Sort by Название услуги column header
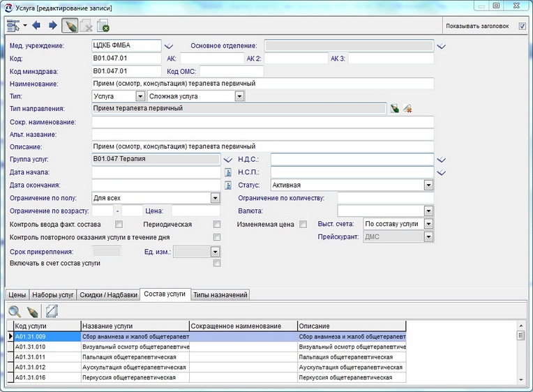This screenshot has height=392, width=533. (135, 326)
